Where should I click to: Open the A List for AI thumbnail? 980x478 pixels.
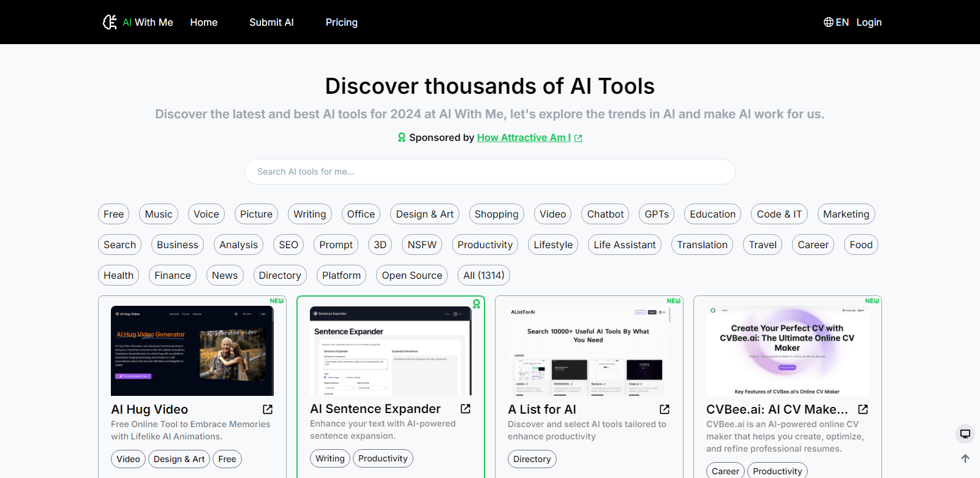point(589,351)
